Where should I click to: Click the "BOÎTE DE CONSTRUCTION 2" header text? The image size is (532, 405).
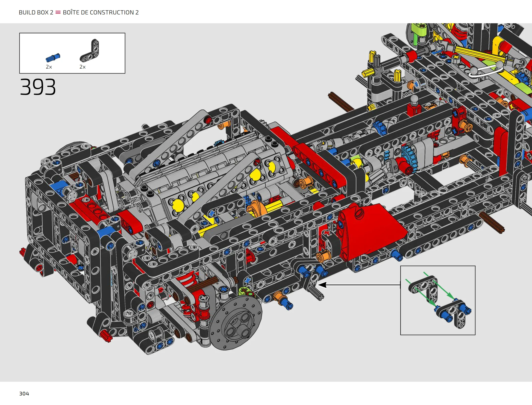click(x=101, y=12)
